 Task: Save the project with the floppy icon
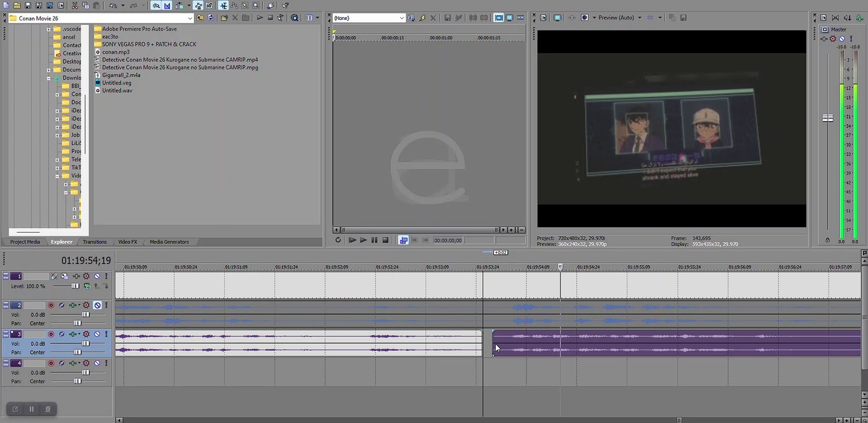pos(28,5)
